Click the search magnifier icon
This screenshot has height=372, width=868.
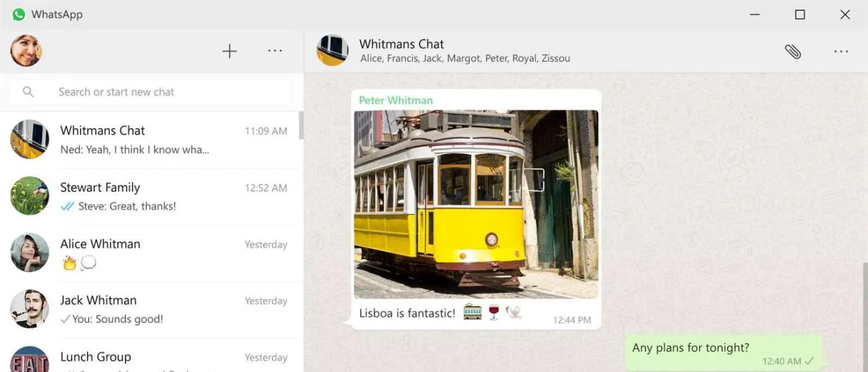[28, 92]
